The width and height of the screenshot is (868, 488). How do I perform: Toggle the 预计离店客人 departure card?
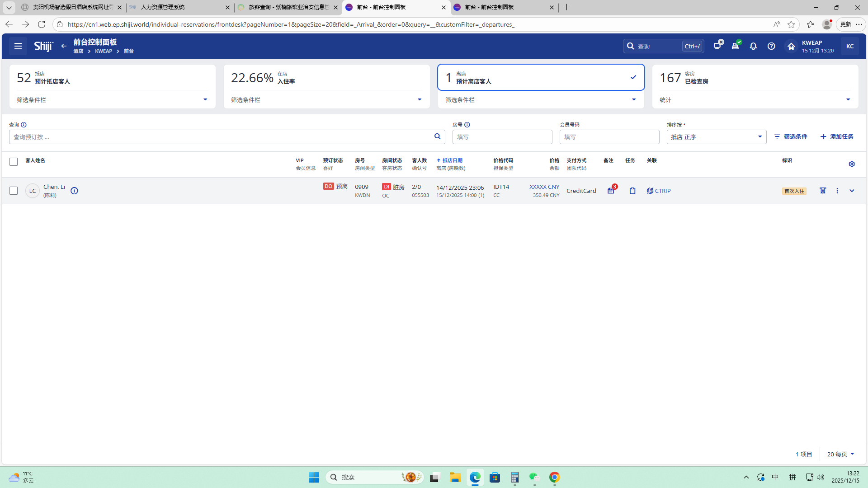(541, 77)
